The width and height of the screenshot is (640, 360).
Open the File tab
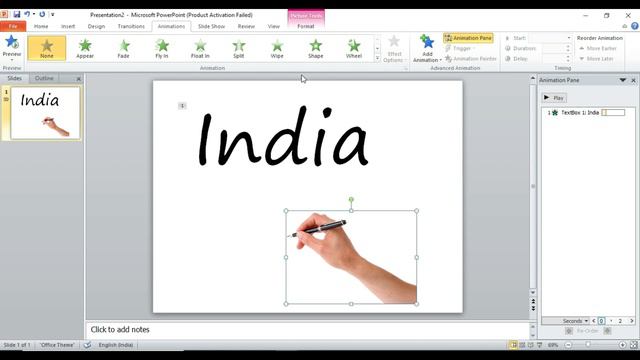[x=13, y=26]
